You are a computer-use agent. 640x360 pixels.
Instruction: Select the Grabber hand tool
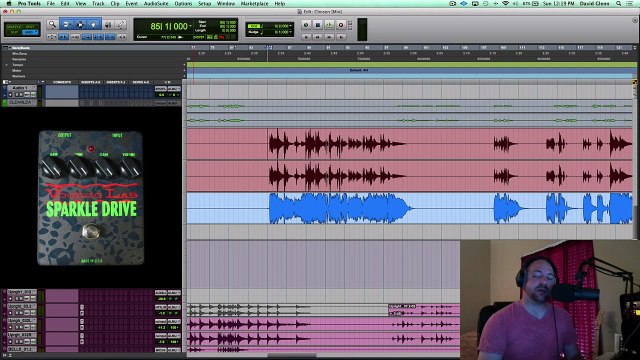click(93, 24)
